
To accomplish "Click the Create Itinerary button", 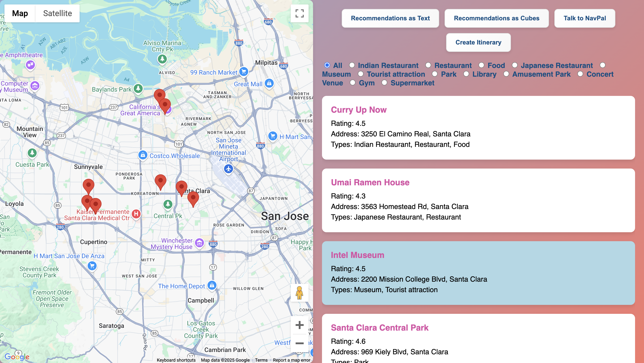I will [x=478, y=42].
